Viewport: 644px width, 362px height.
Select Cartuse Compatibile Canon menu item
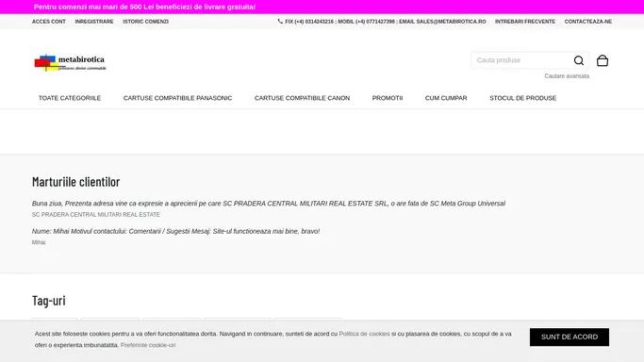point(302,98)
